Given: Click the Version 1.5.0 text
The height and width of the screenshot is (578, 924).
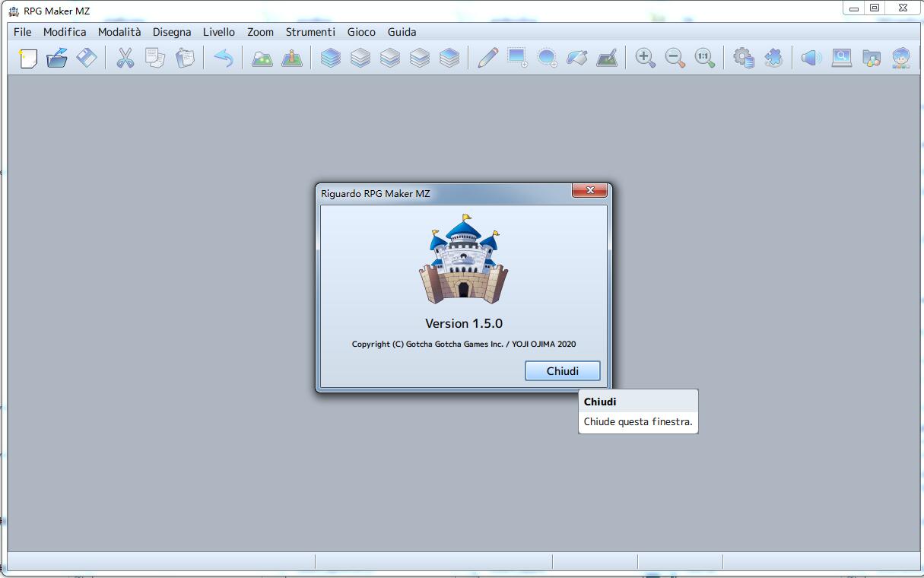Looking at the screenshot, I should 464,323.
